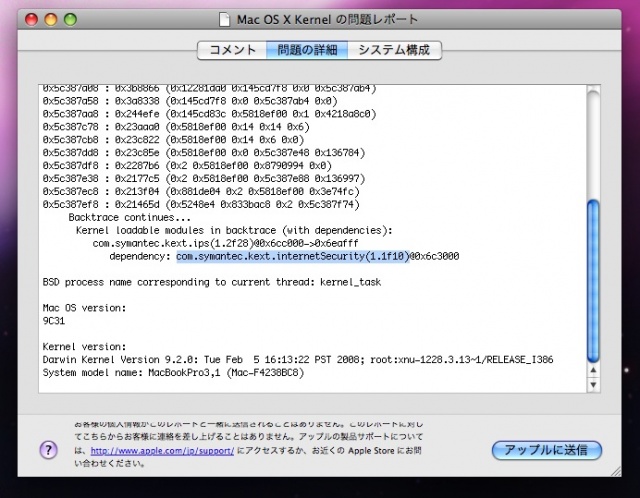This screenshot has height=498, width=640.
Task: Click the scrollbar down arrow
Action: pyautogui.click(x=593, y=385)
